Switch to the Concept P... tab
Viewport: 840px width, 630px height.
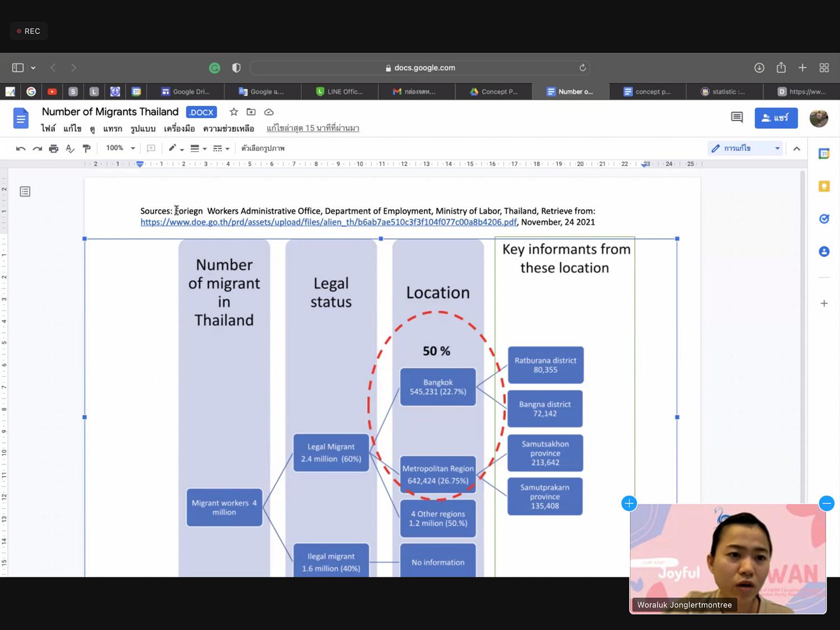[x=494, y=91]
